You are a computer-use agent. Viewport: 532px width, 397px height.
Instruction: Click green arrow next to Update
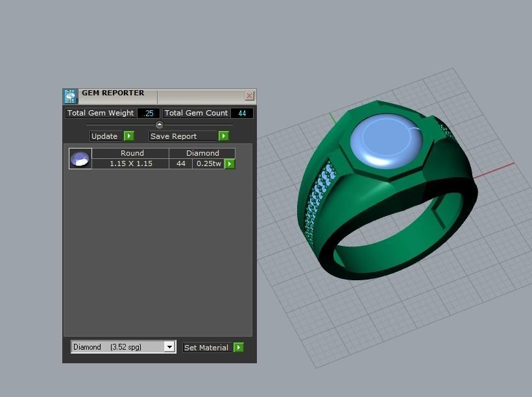click(129, 136)
